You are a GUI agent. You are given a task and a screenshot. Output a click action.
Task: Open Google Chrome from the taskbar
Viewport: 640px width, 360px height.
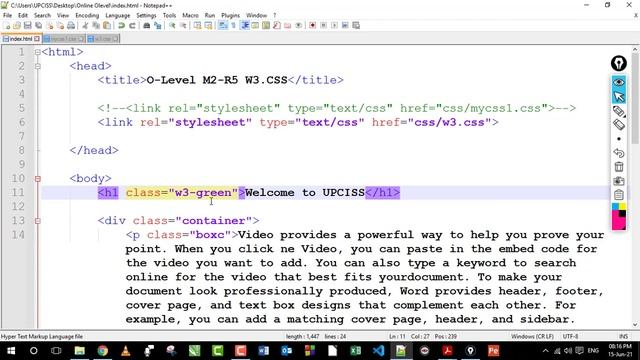(x=102, y=351)
